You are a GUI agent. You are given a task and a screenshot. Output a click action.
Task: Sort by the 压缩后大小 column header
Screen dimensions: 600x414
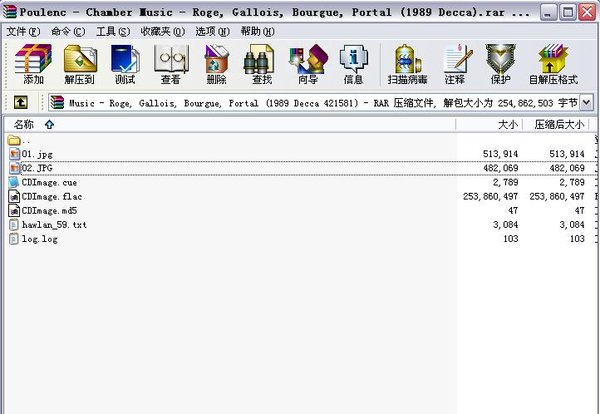point(556,124)
